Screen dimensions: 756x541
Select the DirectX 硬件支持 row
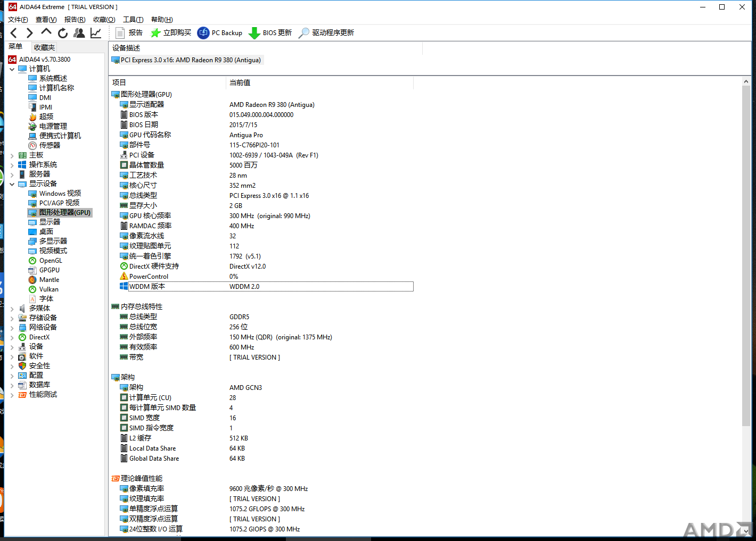262,266
